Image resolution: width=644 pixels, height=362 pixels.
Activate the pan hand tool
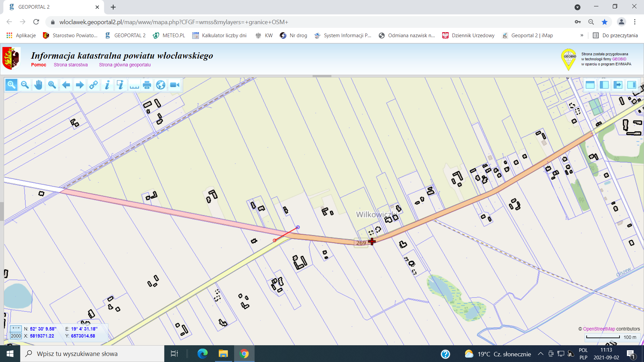point(38,85)
